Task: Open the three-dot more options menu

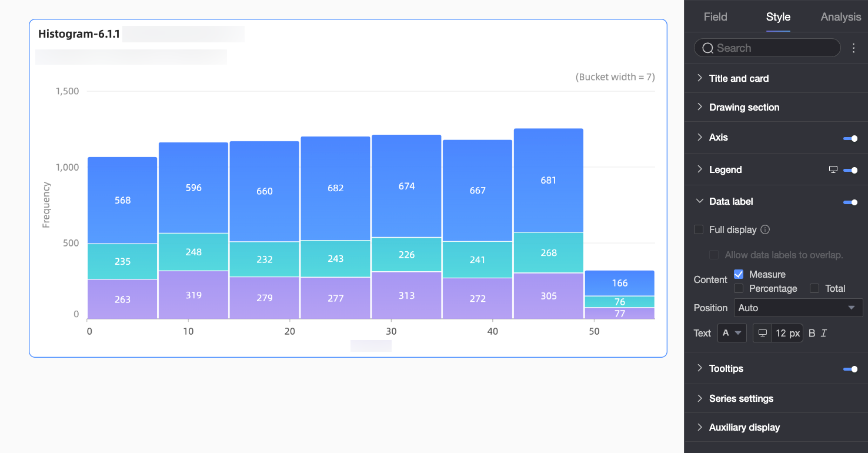Action: pyautogui.click(x=854, y=48)
